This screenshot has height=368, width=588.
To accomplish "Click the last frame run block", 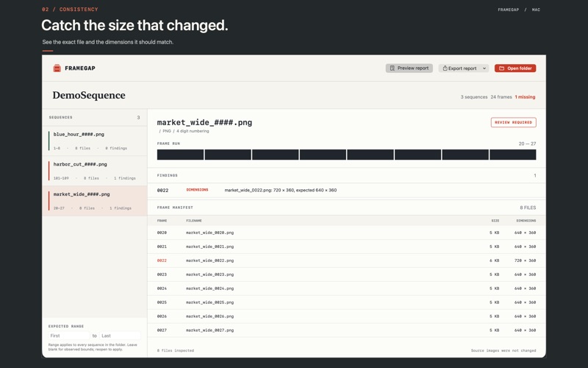I will 512,155.
